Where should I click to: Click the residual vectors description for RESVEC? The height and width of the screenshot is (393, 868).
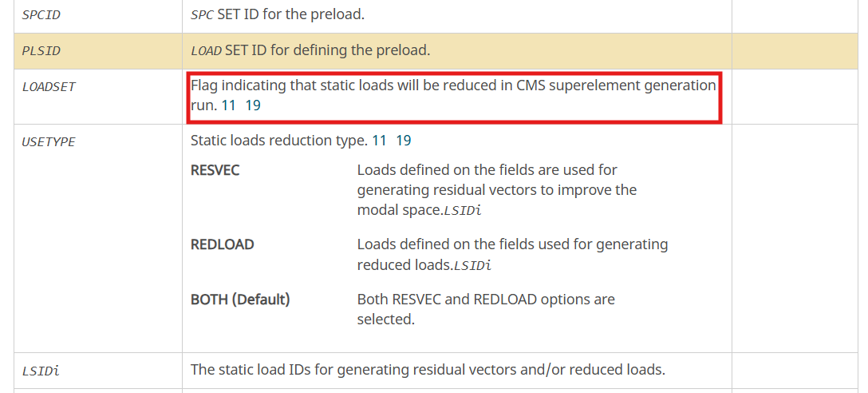(496, 190)
